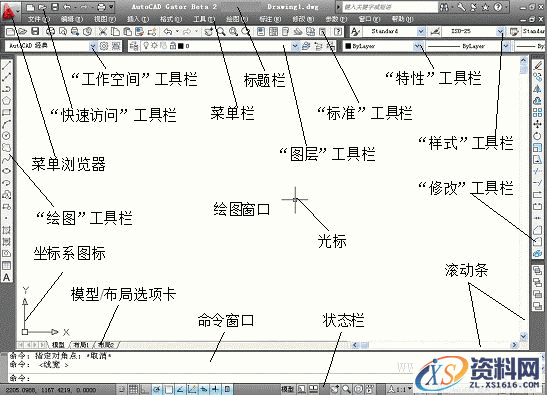Click vertical scrollbar down arrow
Image resolution: width=547 pixels, height=395 pixels.
click(x=524, y=336)
